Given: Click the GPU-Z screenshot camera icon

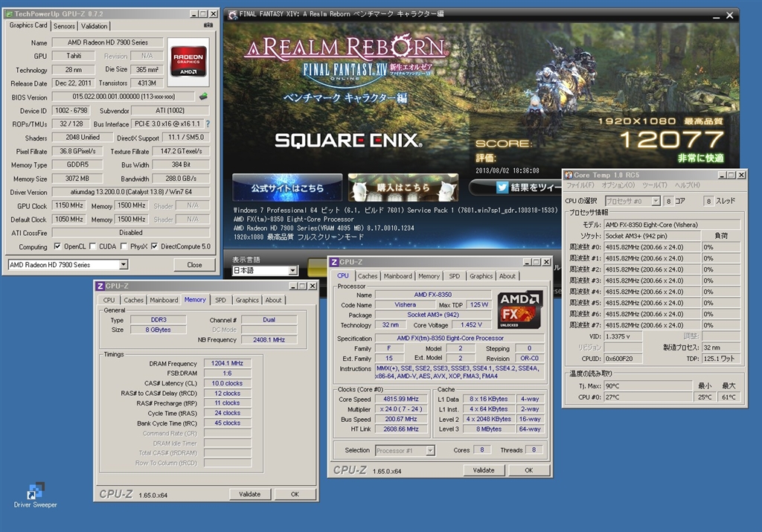Looking at the screenshot, I should click(208, 25).
